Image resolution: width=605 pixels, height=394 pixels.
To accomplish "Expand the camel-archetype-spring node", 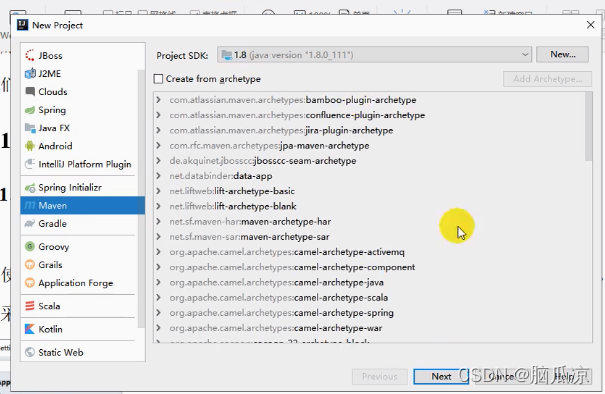I will (158, 313).
